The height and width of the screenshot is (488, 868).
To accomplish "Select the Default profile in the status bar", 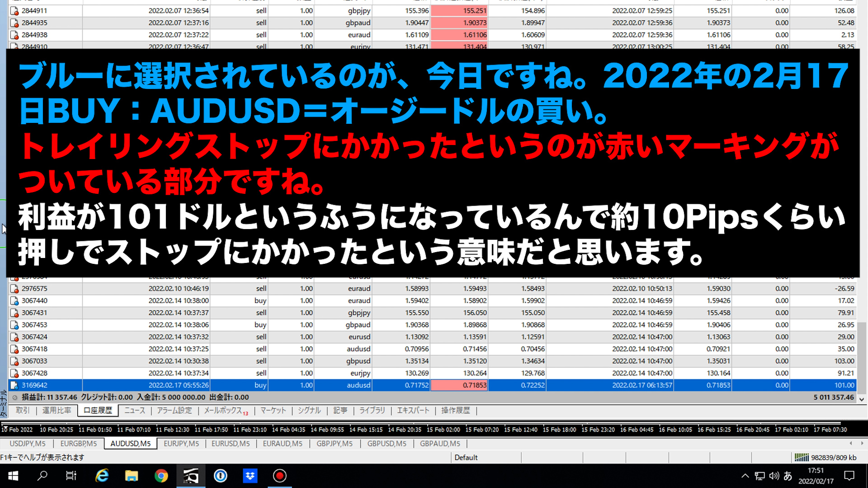I will [466, 457].
